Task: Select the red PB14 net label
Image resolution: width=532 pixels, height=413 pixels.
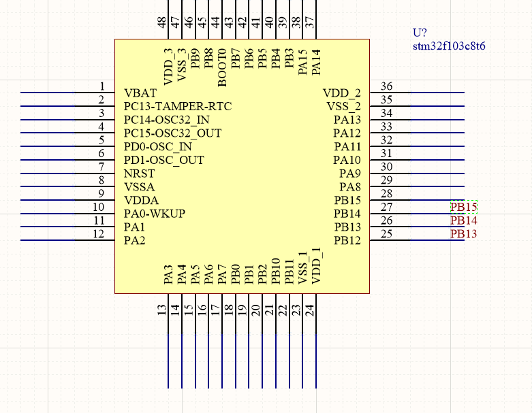Action: (x=464, y=220)
